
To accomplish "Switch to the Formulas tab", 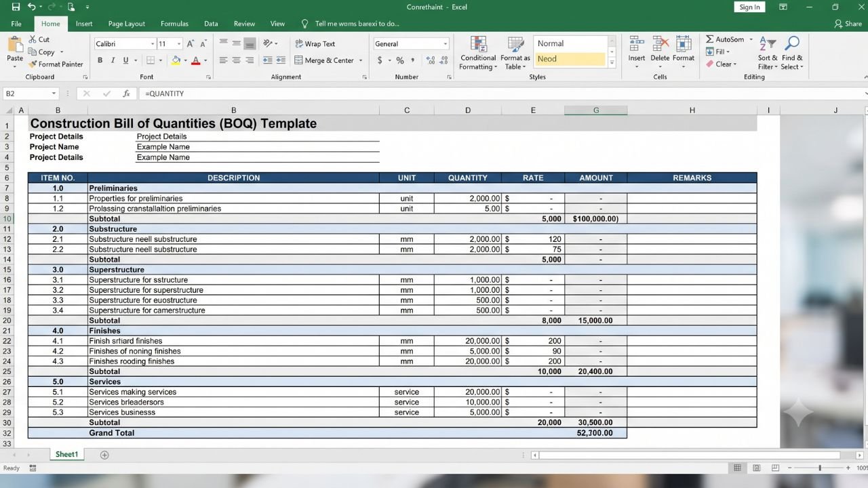I will point(174,24).
